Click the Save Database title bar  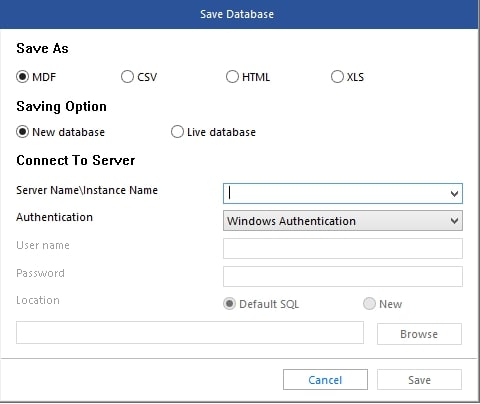click(x=239, y=14)
